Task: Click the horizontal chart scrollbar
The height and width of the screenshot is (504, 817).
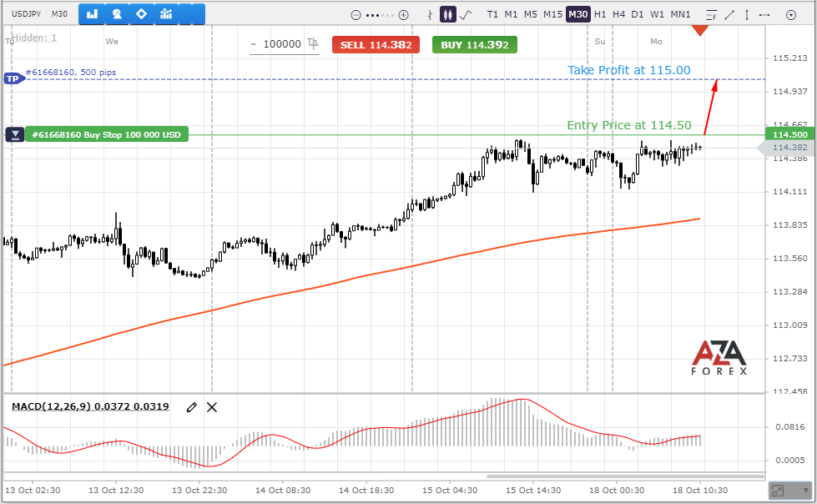Action: point(625,476)
